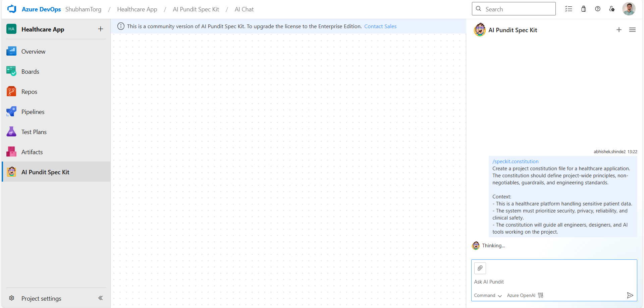Open the Boards section
The width and height of the screenshot is (644, 308).
30,71
